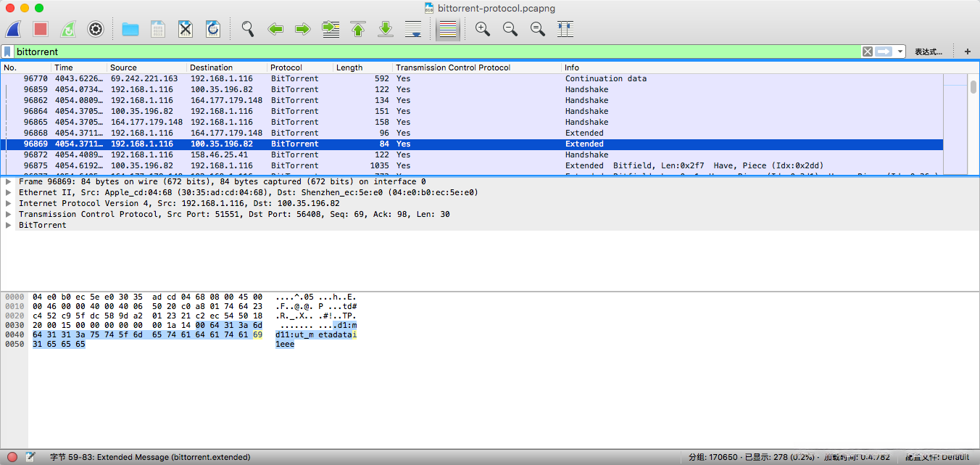Clear the display filter

(867, 52)
